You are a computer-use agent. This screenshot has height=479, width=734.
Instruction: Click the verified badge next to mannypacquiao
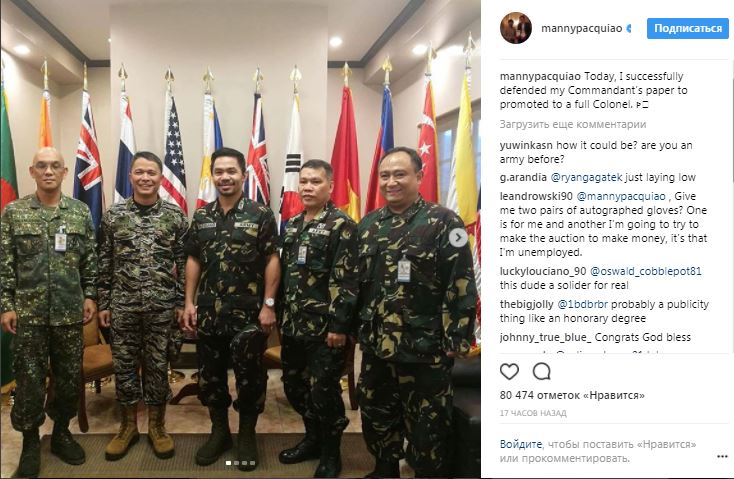[x=629, y=29]
